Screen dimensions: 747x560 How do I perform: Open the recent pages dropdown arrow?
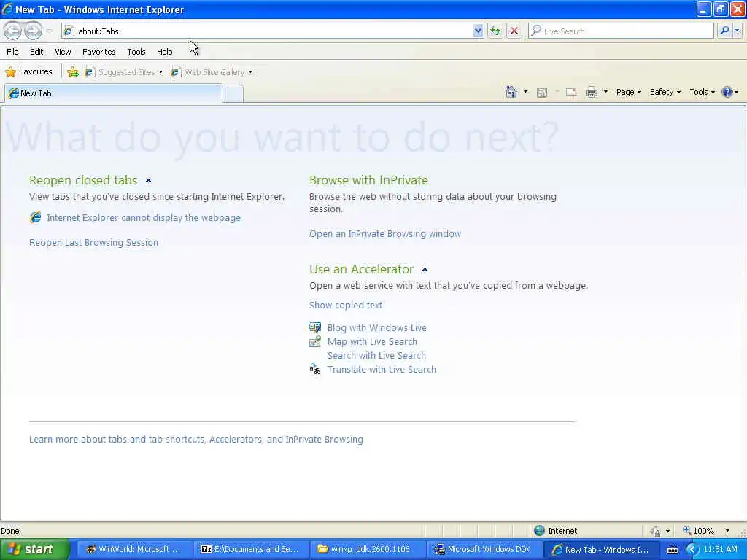[49, 31]
